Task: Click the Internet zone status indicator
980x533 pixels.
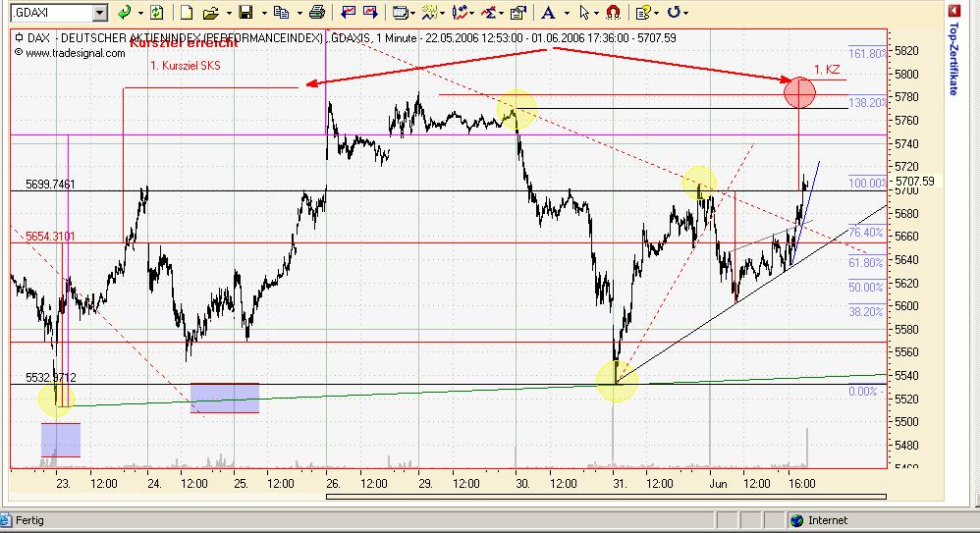Action: (x=820, y=520)
